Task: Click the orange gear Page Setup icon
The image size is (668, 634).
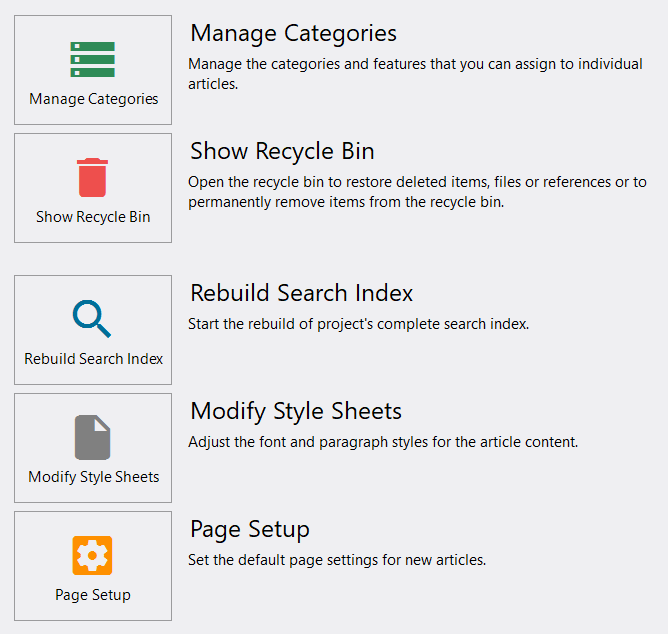Action: pyautogui.click(x=92, y=555)
